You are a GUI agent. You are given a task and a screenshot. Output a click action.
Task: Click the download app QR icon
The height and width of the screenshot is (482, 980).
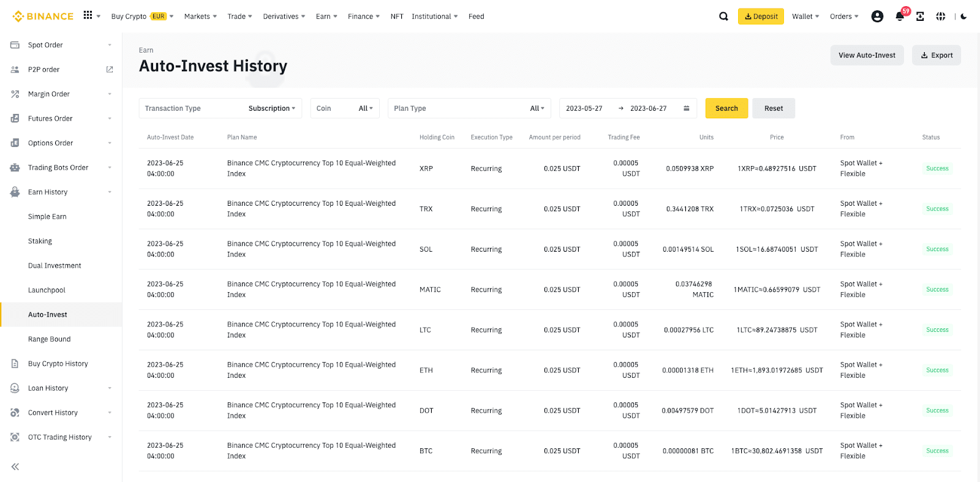tap(920, 17)
